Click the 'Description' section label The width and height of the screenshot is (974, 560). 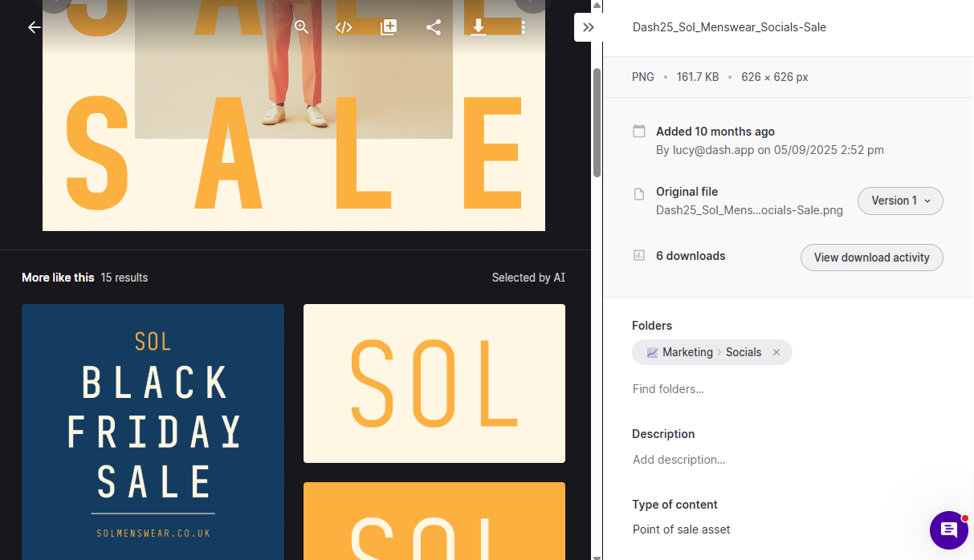point(663,434)
